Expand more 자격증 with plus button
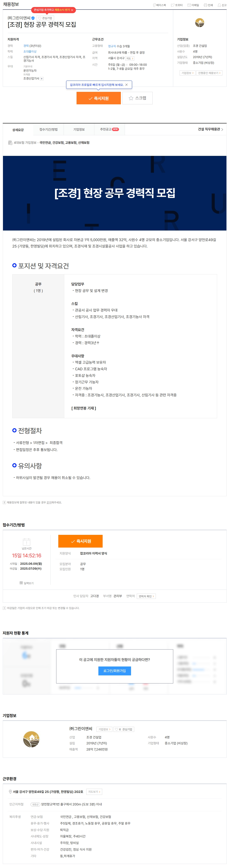This screenshot has height=868, width=229. pyautogui.click(x=42, y=78)
